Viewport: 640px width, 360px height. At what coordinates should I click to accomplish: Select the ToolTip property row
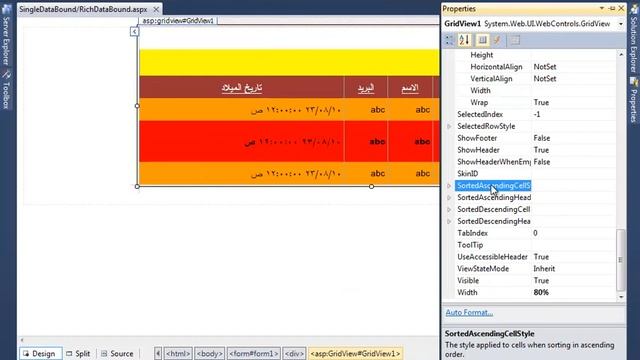pyautogui.click(x=535, y=245)
